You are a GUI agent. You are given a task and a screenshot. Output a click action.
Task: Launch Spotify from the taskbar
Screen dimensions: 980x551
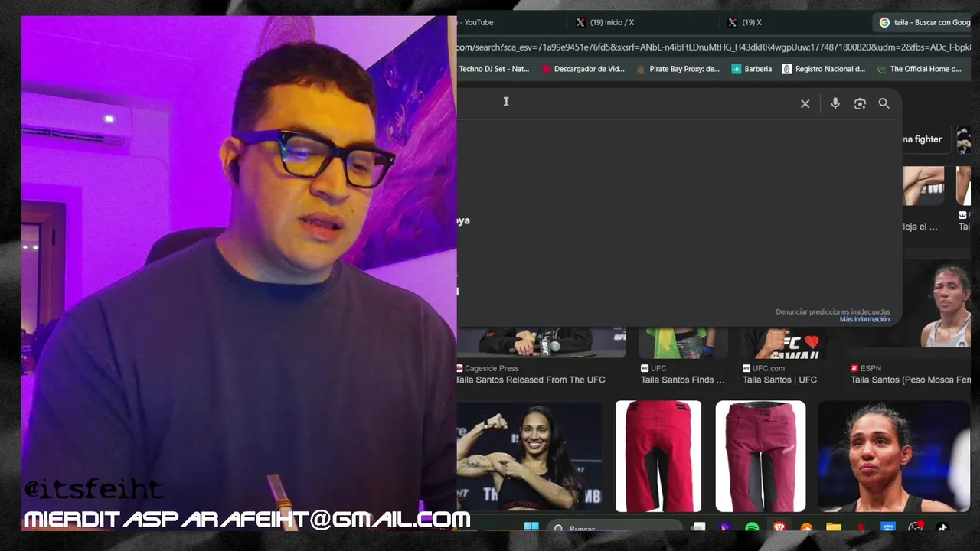click(752, 527)
